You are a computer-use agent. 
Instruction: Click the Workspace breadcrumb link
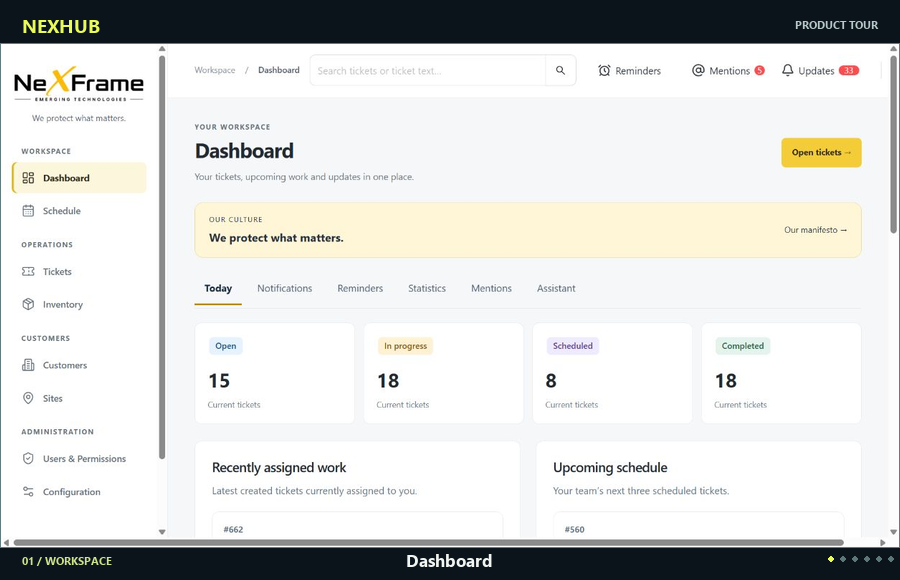tap(215, 70)
